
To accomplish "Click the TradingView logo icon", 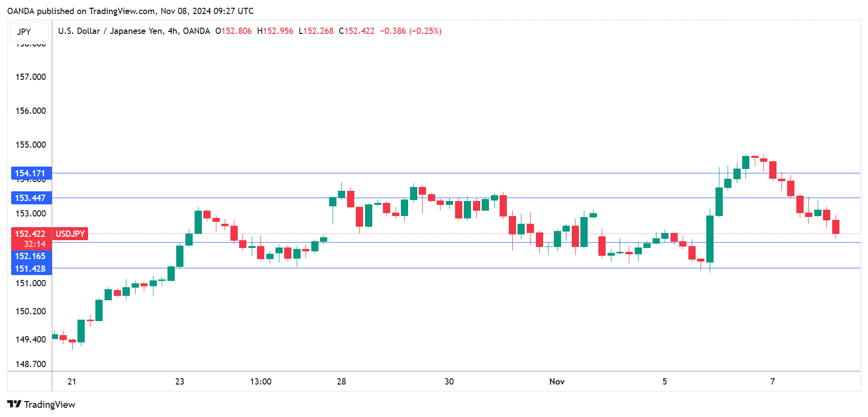I will pos(14,404).
